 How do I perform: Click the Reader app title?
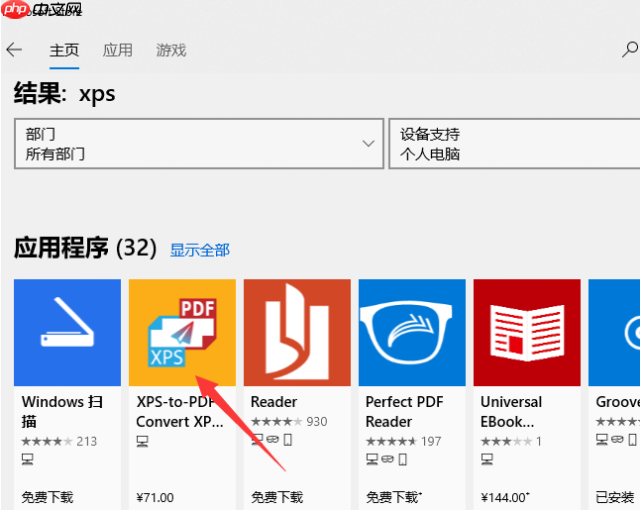[274, 402]
